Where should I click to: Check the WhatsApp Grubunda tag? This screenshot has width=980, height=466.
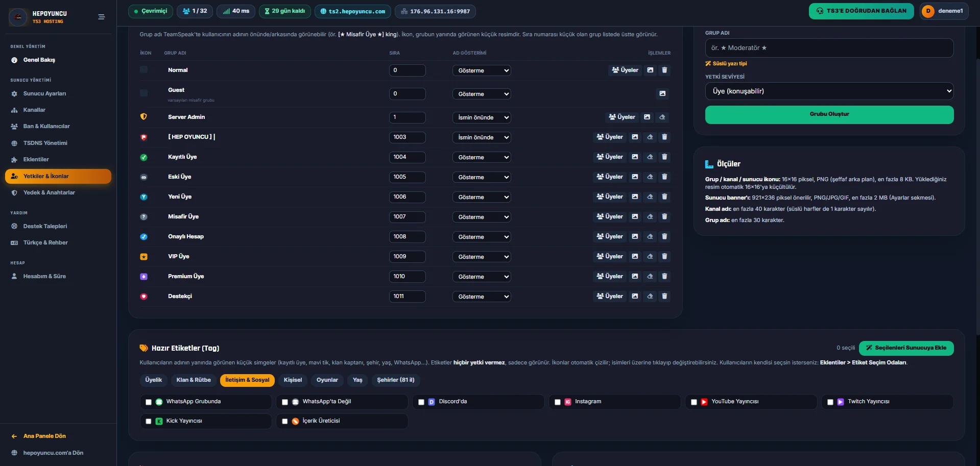coord(149,402)
